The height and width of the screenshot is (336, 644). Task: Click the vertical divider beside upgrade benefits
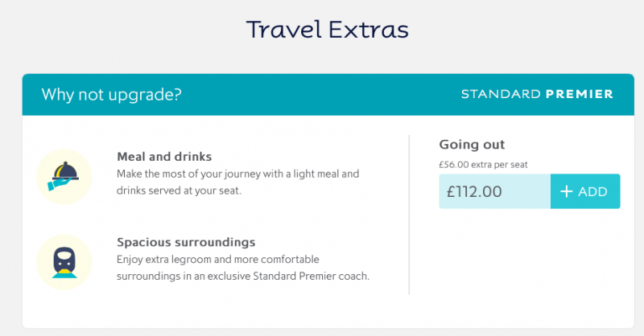(x=409, y=215)
